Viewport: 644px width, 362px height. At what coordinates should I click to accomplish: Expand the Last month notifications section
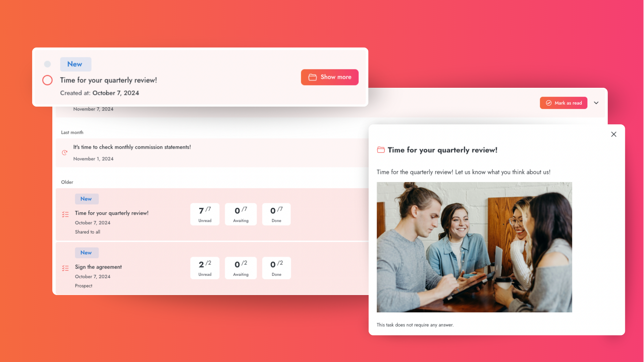[x=72, y=132]
